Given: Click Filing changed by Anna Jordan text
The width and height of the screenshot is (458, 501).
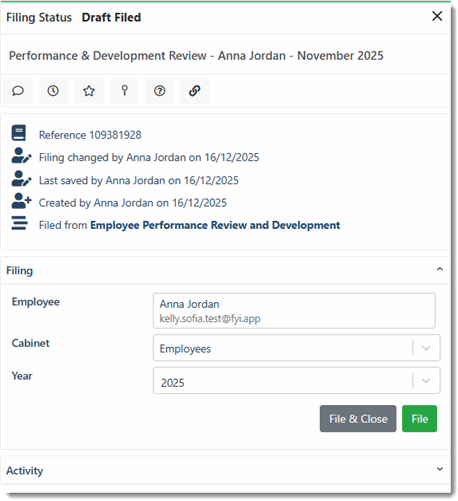Looking at the screenshot, I should 149,157.
